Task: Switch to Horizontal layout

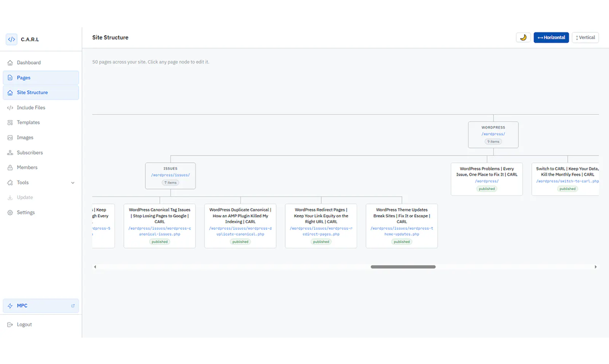Action: pos(551,37)
